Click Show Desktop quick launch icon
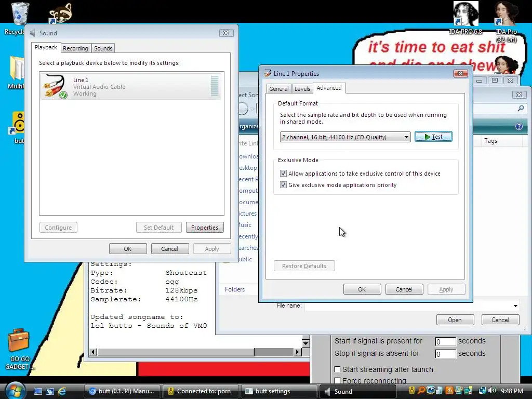532x399 pixels. 37,391
